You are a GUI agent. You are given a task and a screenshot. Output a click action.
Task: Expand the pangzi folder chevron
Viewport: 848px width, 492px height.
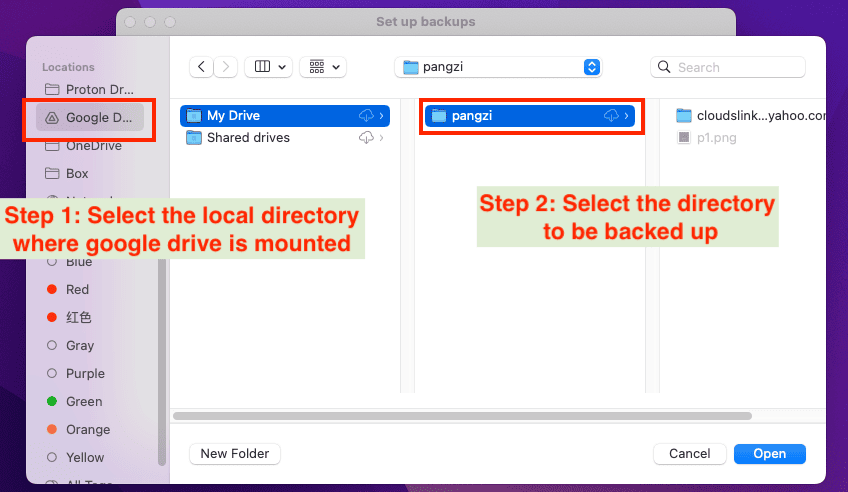coord(626,116)
